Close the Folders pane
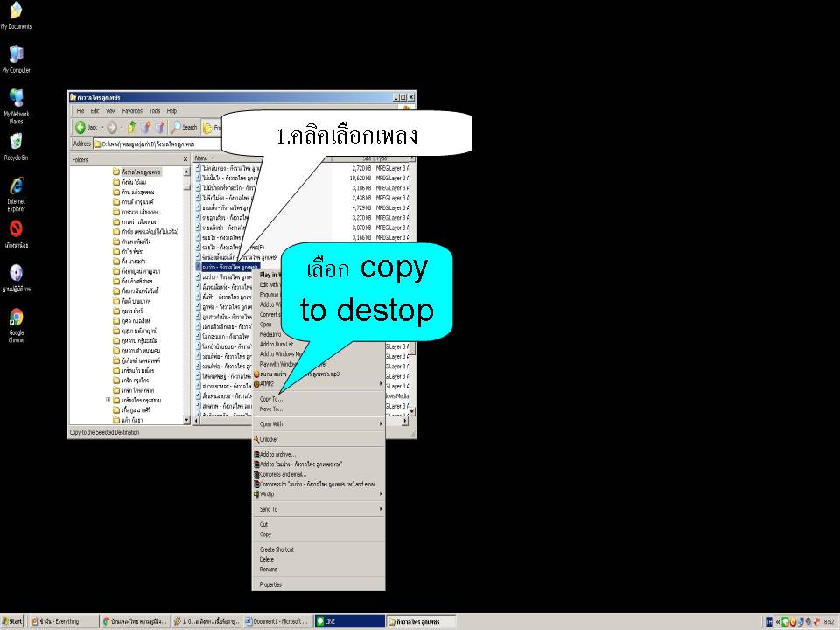The image size is (840, 630). [x=185, y=159]
